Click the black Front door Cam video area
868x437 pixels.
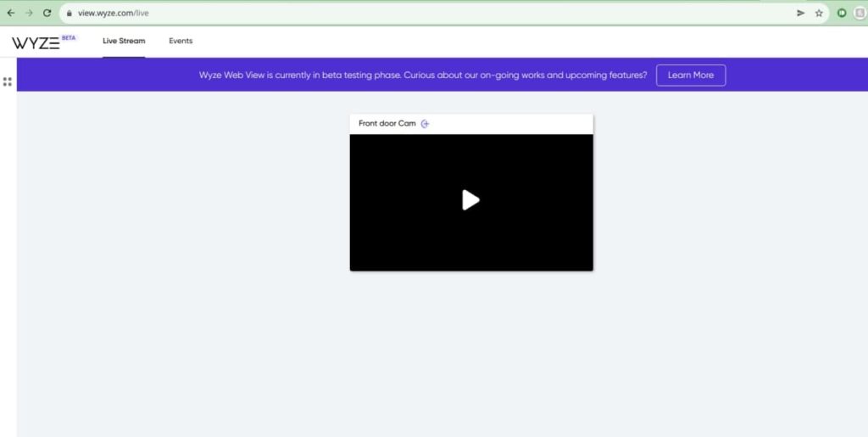click(471, 203)
